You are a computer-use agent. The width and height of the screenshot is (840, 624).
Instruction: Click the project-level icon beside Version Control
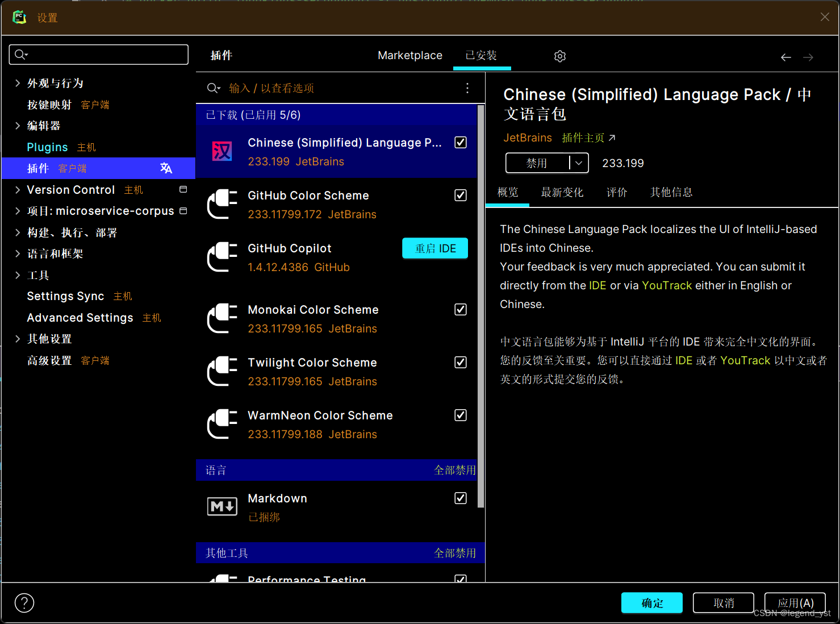pos(183,189)
